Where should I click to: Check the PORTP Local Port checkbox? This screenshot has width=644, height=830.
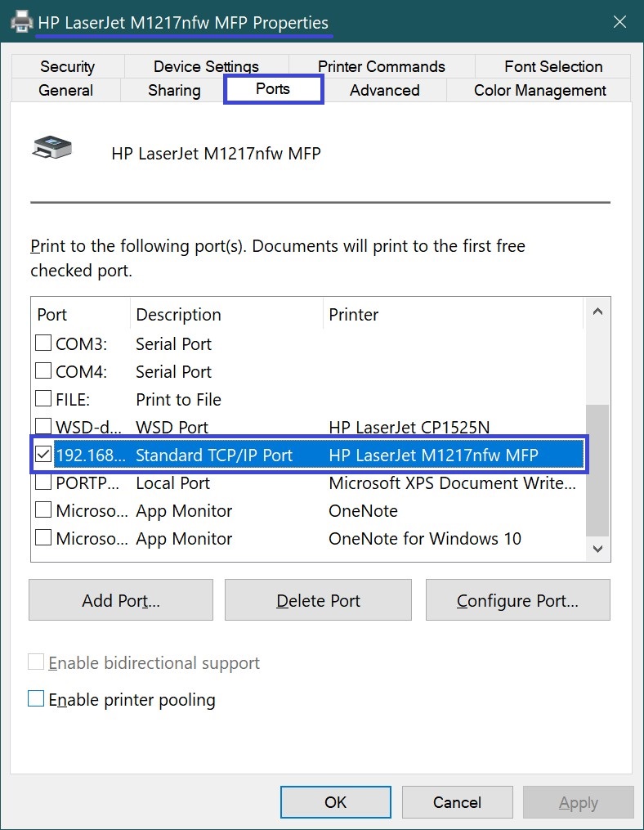pyautogui.click(x=43, y=482)
